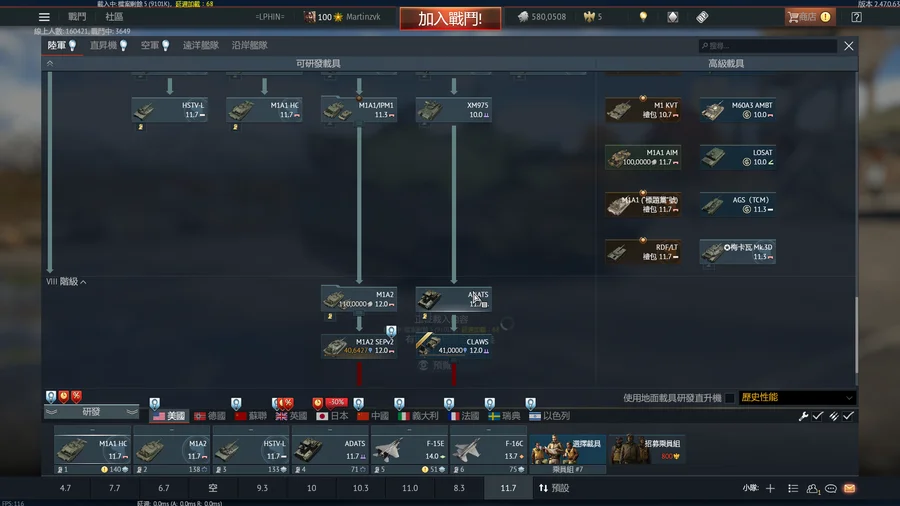Screen dimensions: 900x506
Task: Click the vertical scrollbar beside the premium vehicles
Action: click(x=856, y=334)
